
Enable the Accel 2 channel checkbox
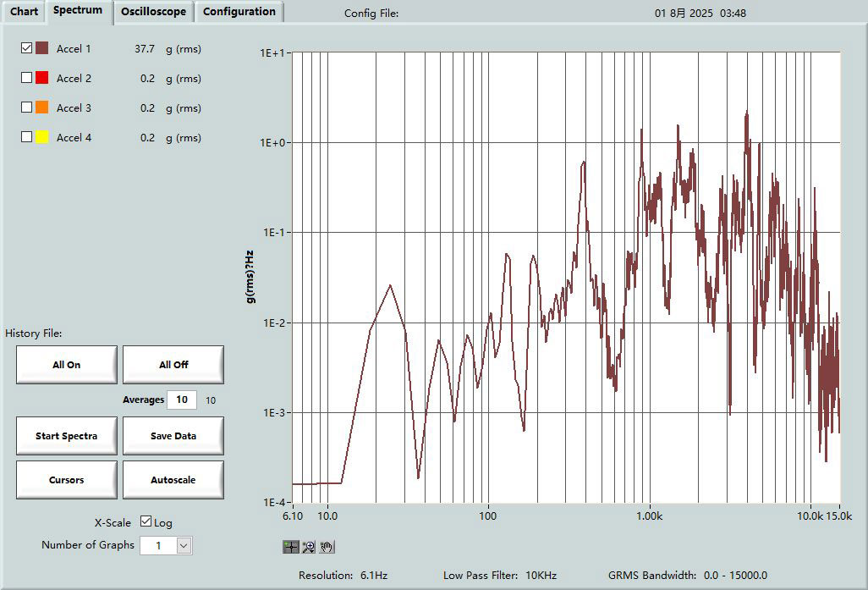[26, 78]
